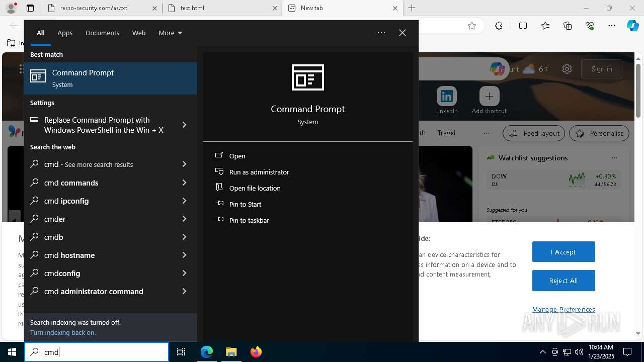
Task: Open Browser essentials heart icon
Action: pos(590,26)
